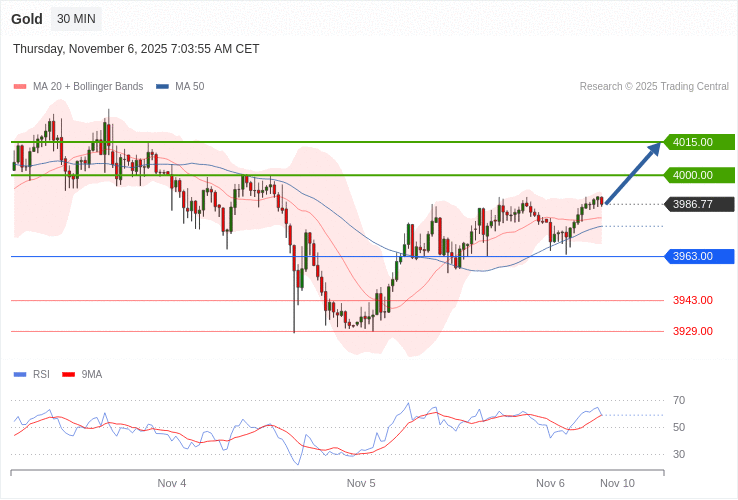738x500 pixels.
Task: Click the RSI 30 level label
Action: click(679, 454)
